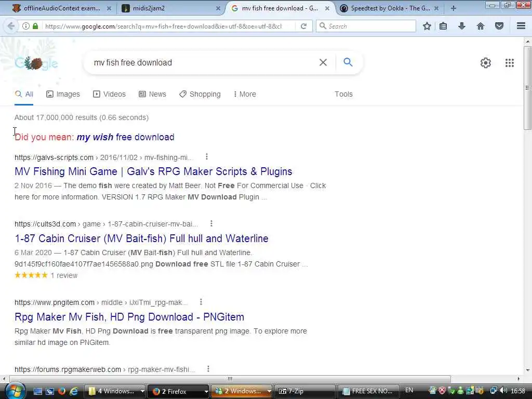Click the horizontal scrollbar thumb
The height and width of the screenshot is (399, 532).
point(230,379)
